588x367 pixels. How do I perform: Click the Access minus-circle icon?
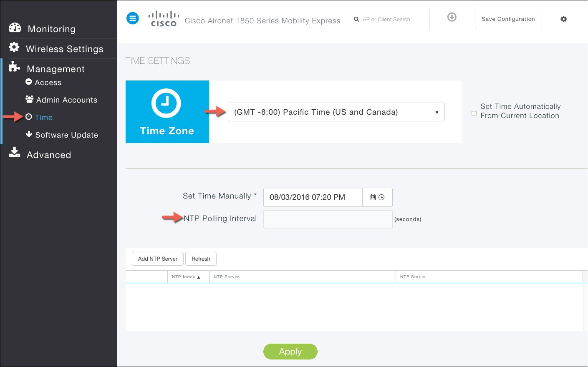29,82
